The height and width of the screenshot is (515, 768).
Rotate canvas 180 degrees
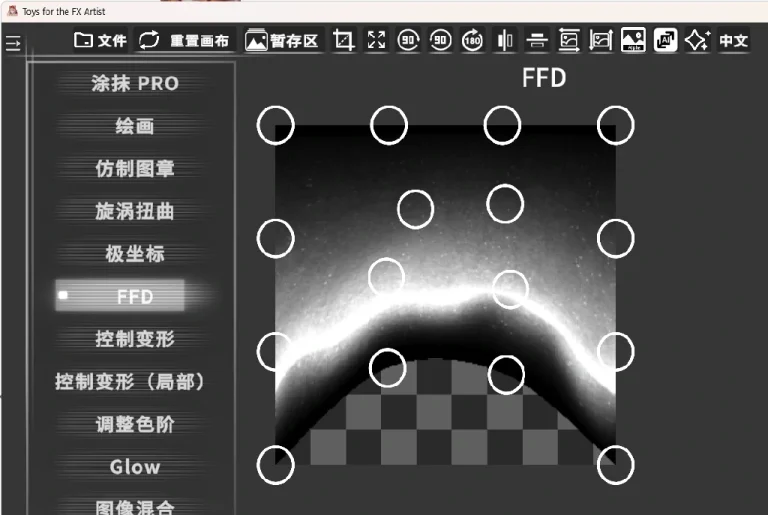coord(473,41)
